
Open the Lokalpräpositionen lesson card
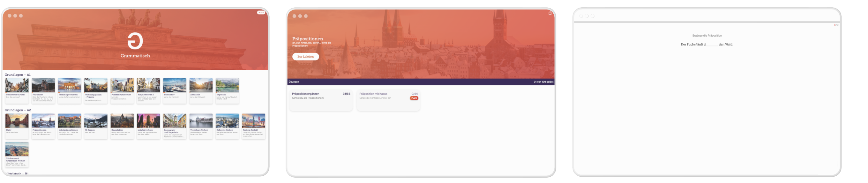click(x=70, y=126)
